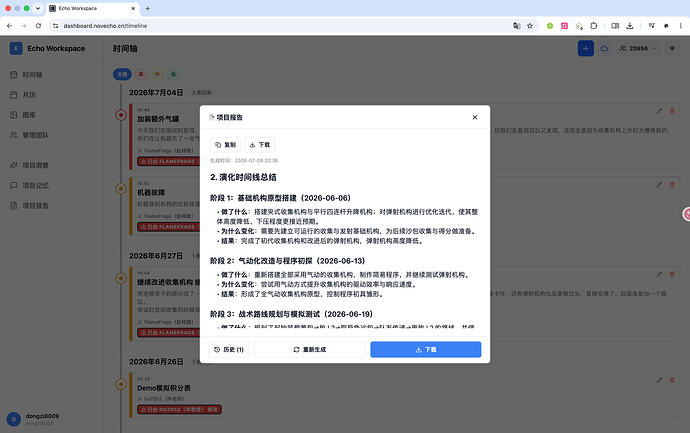Click the 阶段 1: 基础机构原型搭建 heading
The width and height of the screenshot is (690, 433).
[280, 198]
